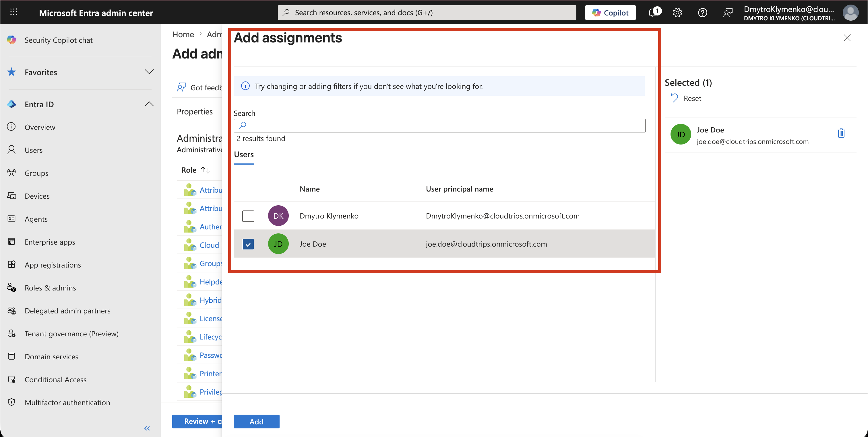Click the Domain services icon
The image size is (868, 437).
tap(11, 356)
